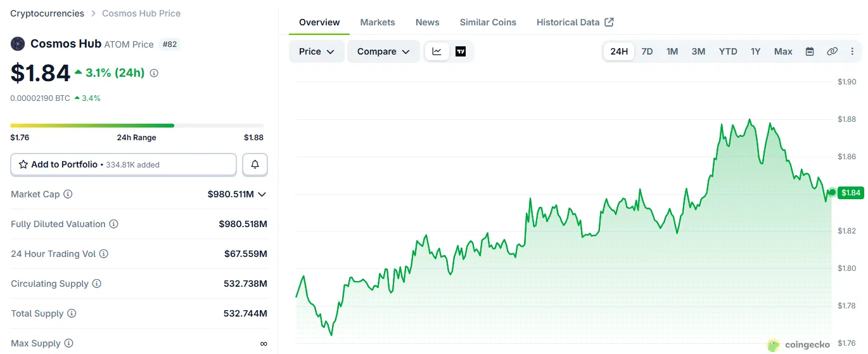Open Total Supply info icon
868x354 pixels.
click(72, 313)
